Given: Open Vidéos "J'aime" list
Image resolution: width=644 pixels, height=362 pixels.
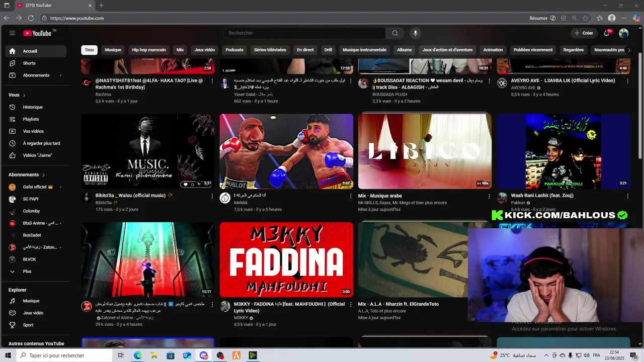Looking at the screenshot, I should pos(36,155).
